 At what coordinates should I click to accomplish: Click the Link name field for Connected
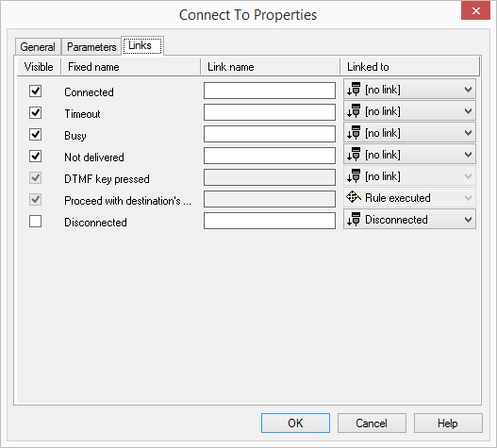click(270, 91)
